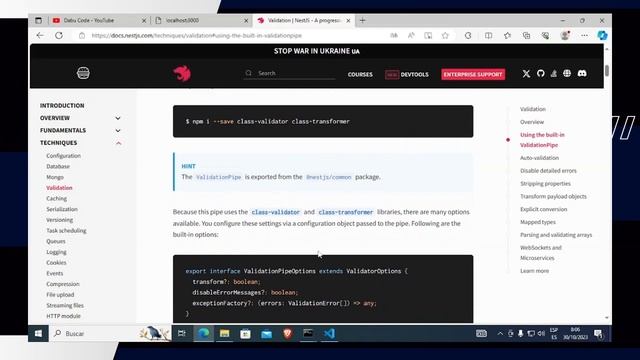Open terminal app from taskbar
640x360 pixels.
pos(308,333)
